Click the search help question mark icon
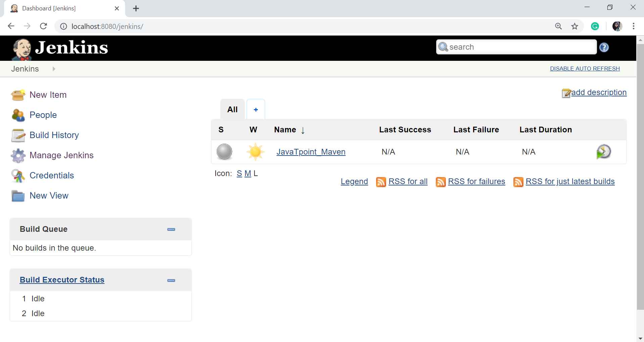The height and width of the screenshot is (342, 644). coord(604,47)
